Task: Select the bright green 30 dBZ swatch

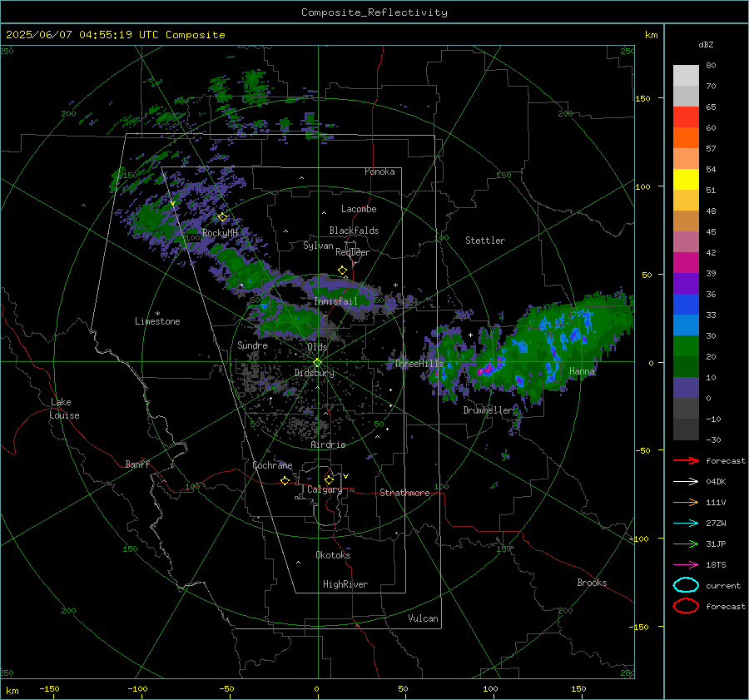Action: click(686, 346)
